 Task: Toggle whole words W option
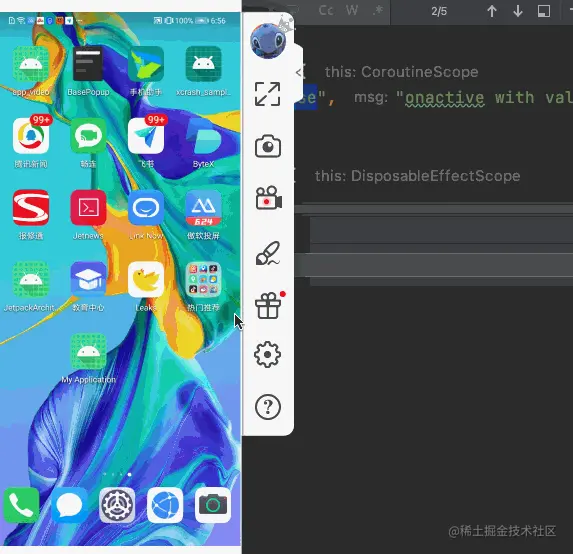click(x=352, y=11)
